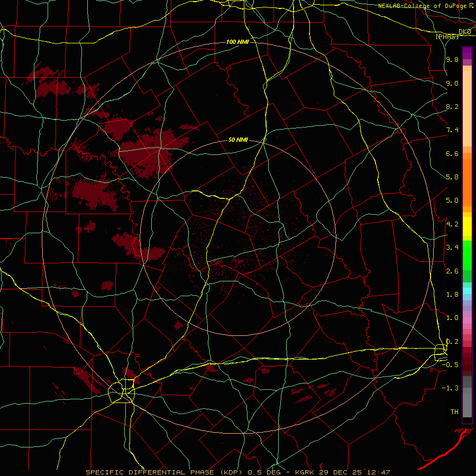Pick the cyan band on the color bar

(467, 291)
